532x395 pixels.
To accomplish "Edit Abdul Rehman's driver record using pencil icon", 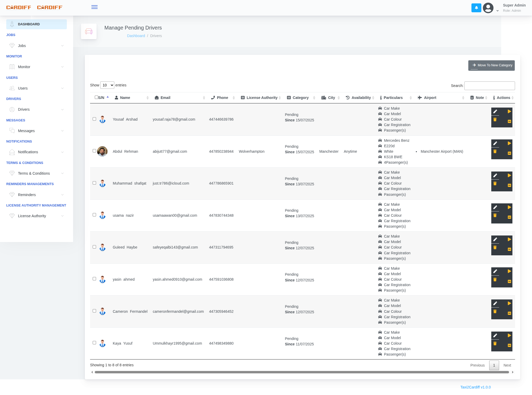I will click(495, 143).
